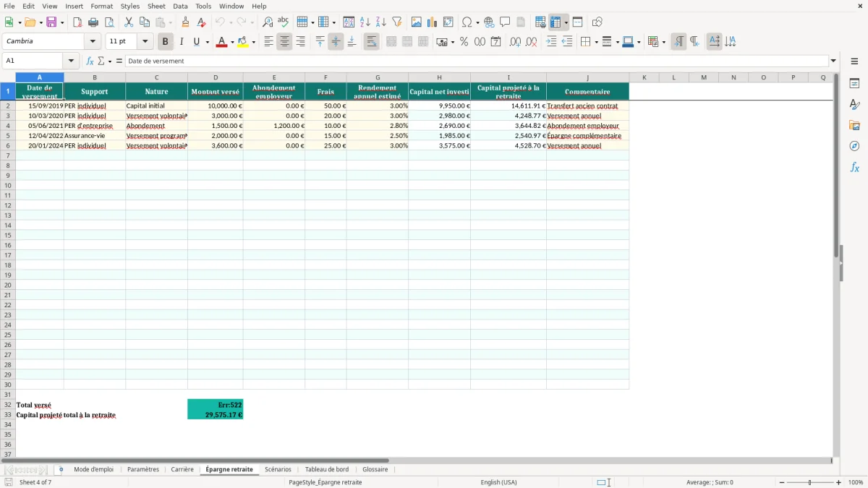Switch to Paramètres sheet tab
This screenshot has width=868, height=488.
143,469
